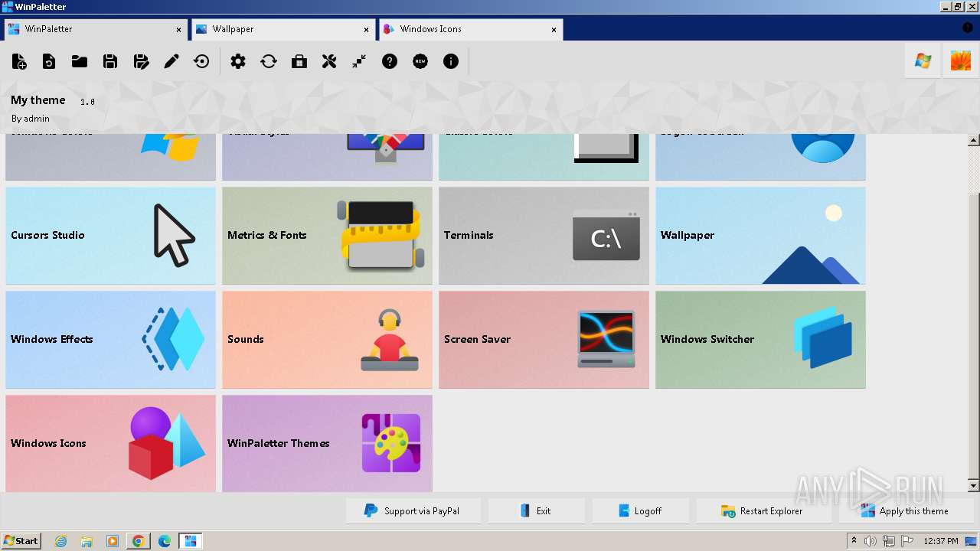Image resolution: width=980 pixels, height=551 pixels.
Task: Open the Metrics & Fonts tile
Action: coord(327,236)
